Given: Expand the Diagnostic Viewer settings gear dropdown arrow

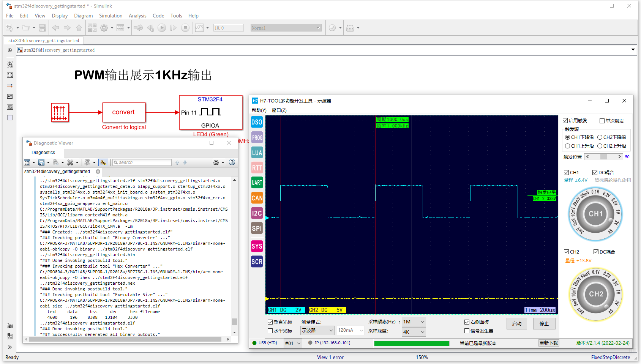Looking at the screenshot, I should coord(223,162).
